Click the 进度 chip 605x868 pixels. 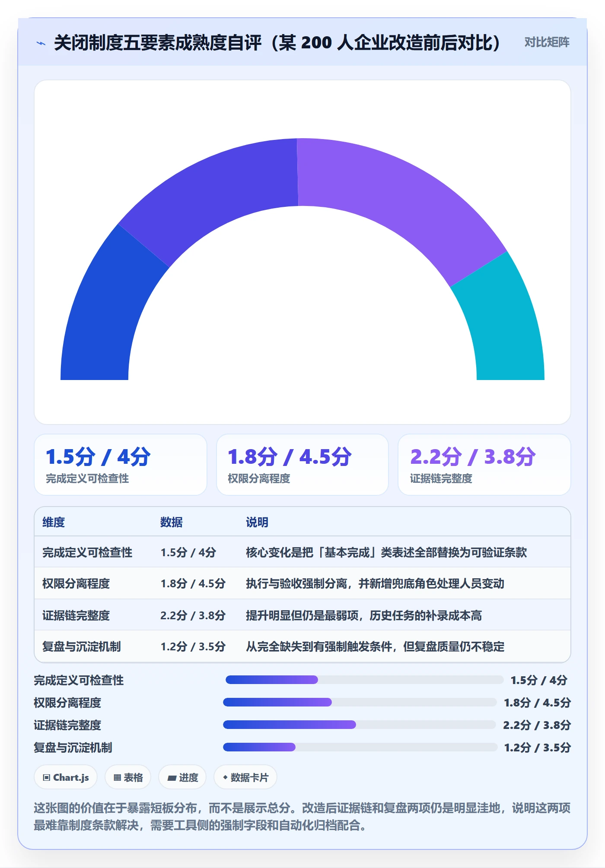coord(182,777)
